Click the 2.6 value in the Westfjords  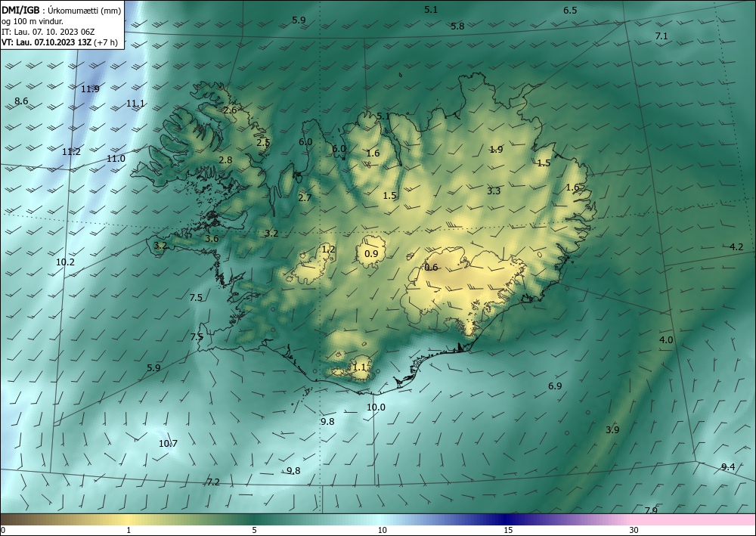click(x=230, y=110)
